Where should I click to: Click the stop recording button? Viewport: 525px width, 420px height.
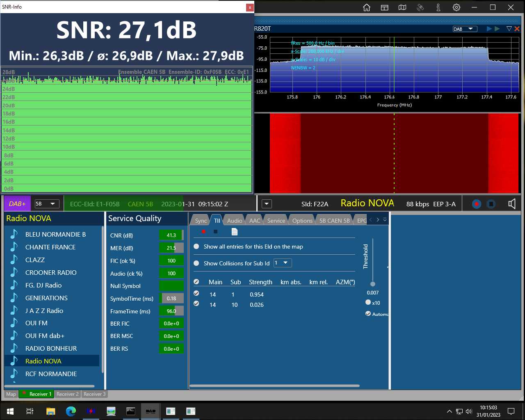[x=491, y=204]
